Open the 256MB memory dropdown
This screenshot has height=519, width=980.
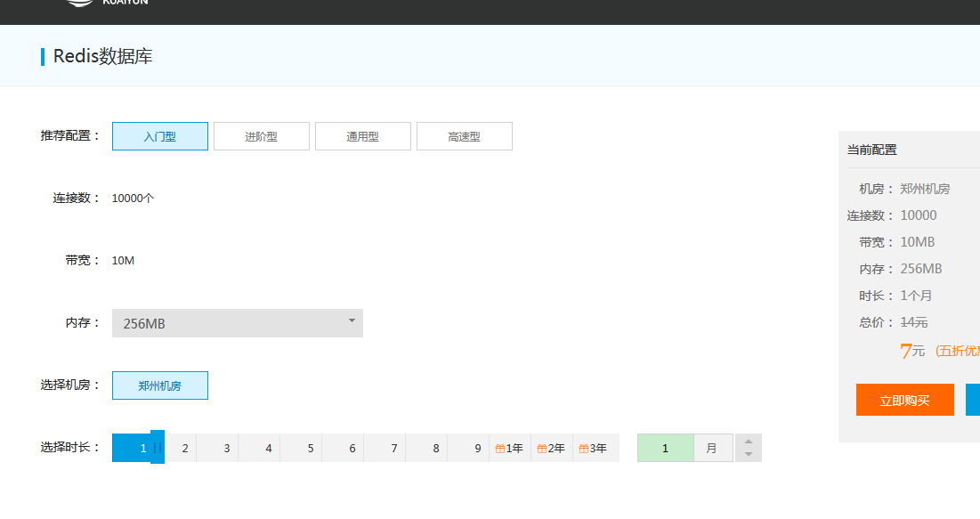[238, 323]
